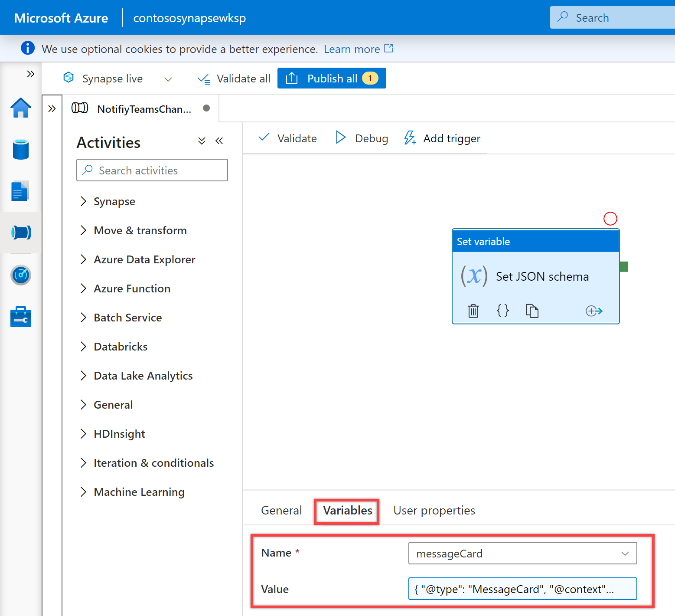Duplicate Set JSON schema using the copy icon
The image size is (675, 616).
click(532, 311)
